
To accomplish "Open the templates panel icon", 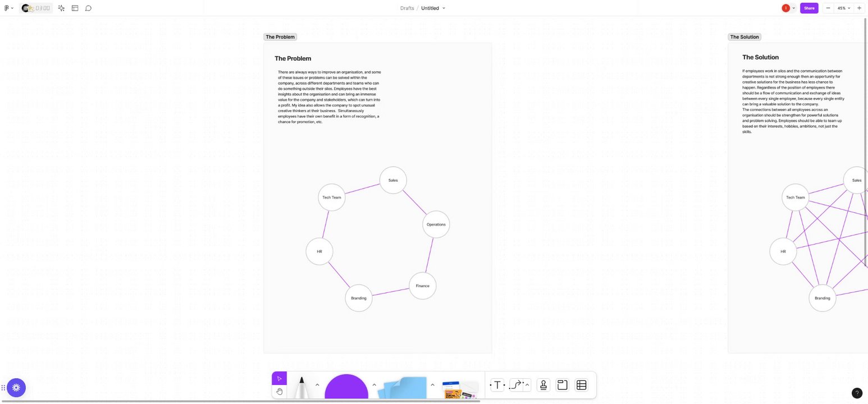I will point(75,8).
